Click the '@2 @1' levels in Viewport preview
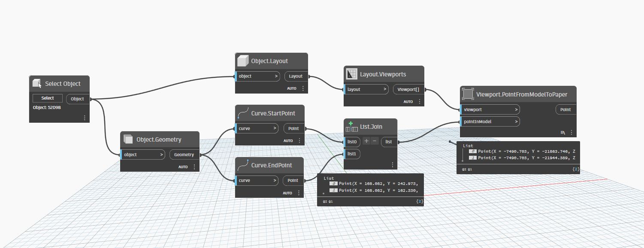 (467, 169)
